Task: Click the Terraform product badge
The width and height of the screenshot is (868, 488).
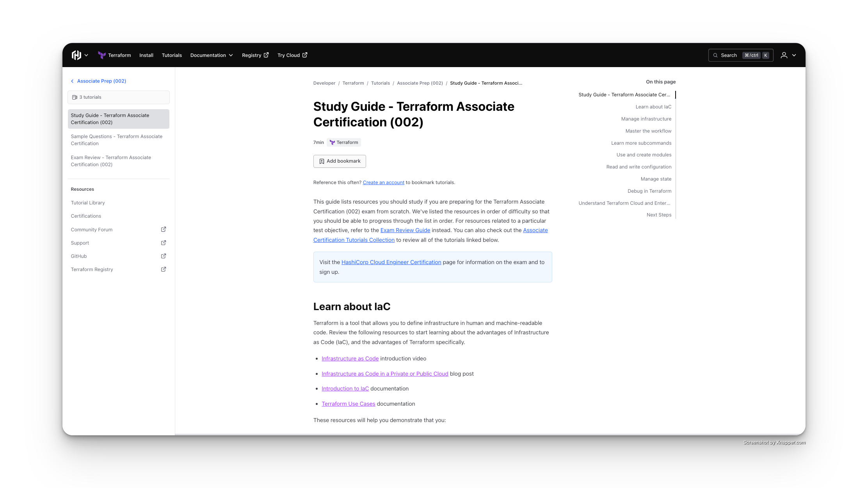Action: point(344,142)
